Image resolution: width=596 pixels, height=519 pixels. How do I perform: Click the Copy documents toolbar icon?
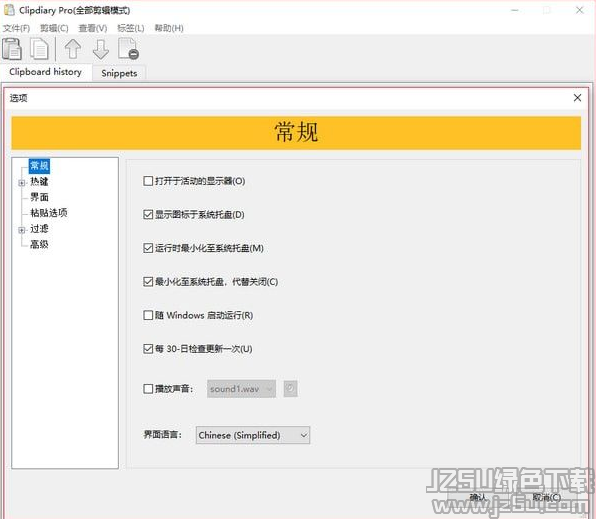[40, 49]
